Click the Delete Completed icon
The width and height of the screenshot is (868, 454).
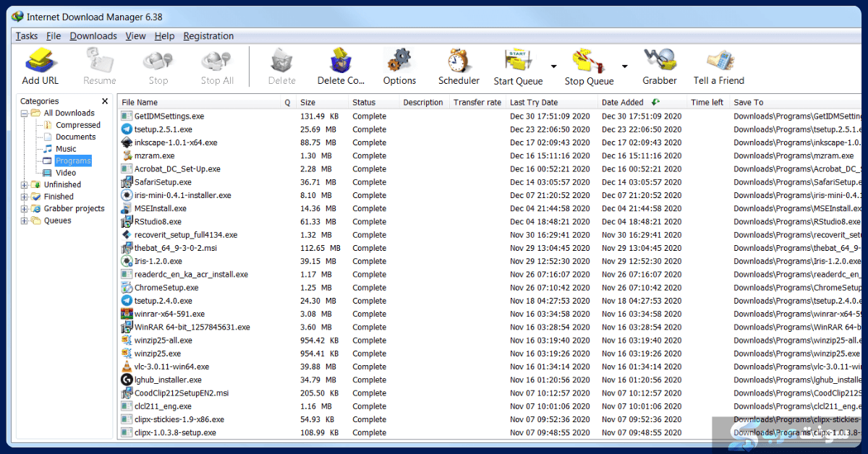[341, 61]
